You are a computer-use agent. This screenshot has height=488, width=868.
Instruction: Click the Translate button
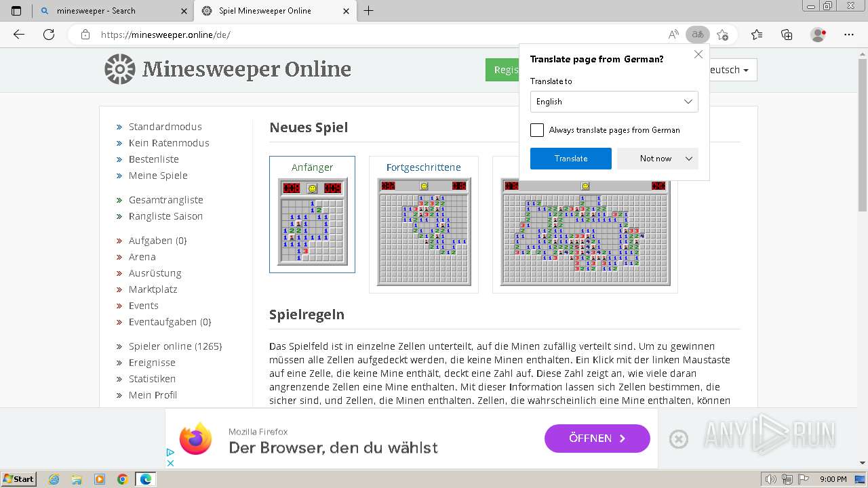(571, 159)
